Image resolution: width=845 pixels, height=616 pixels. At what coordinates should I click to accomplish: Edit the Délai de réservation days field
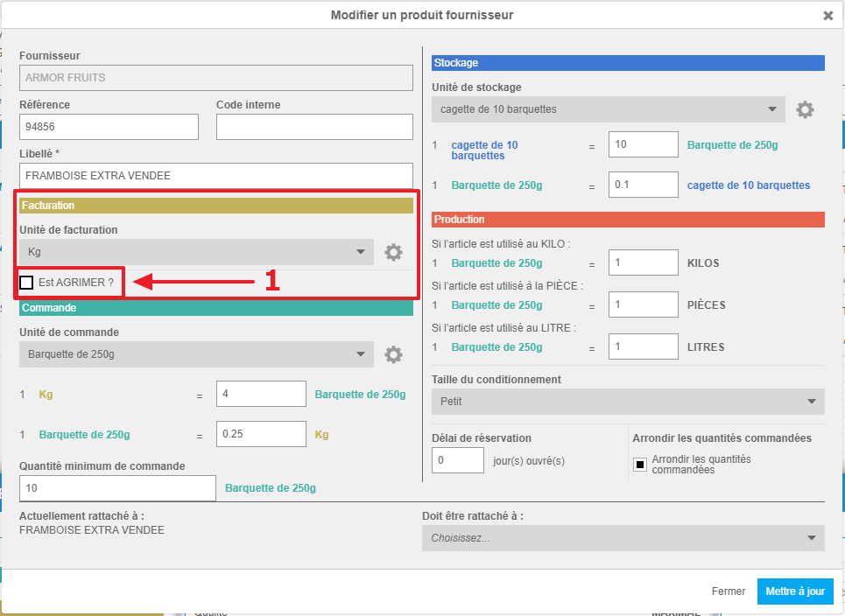tap(458, 460)
